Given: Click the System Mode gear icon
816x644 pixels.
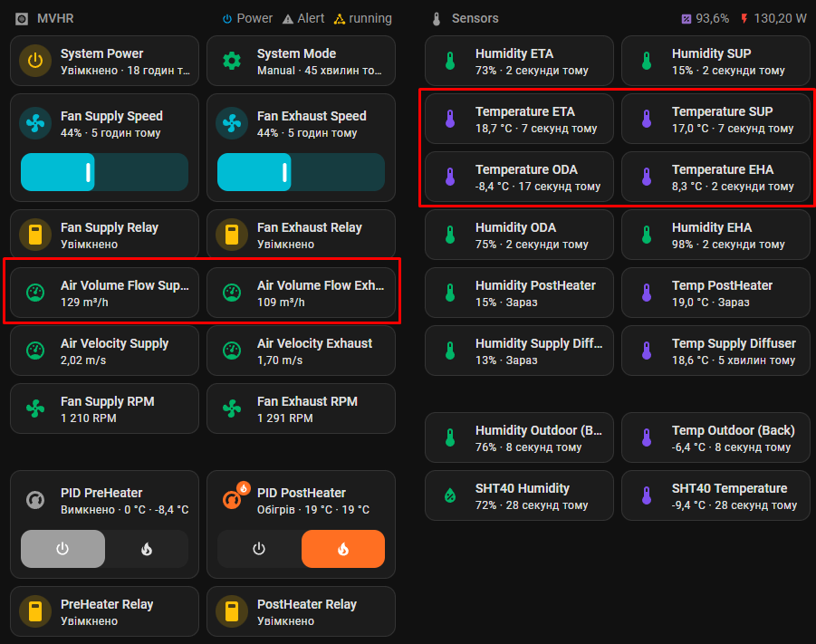Looking at the screenshot, I should click(x=232, y=62).
